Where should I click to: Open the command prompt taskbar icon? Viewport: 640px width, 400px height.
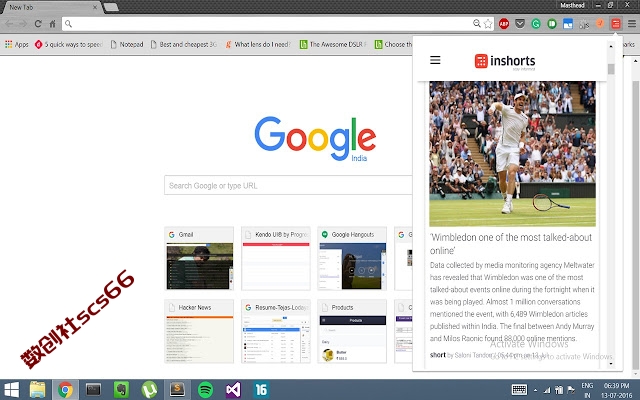coord(93,390)
